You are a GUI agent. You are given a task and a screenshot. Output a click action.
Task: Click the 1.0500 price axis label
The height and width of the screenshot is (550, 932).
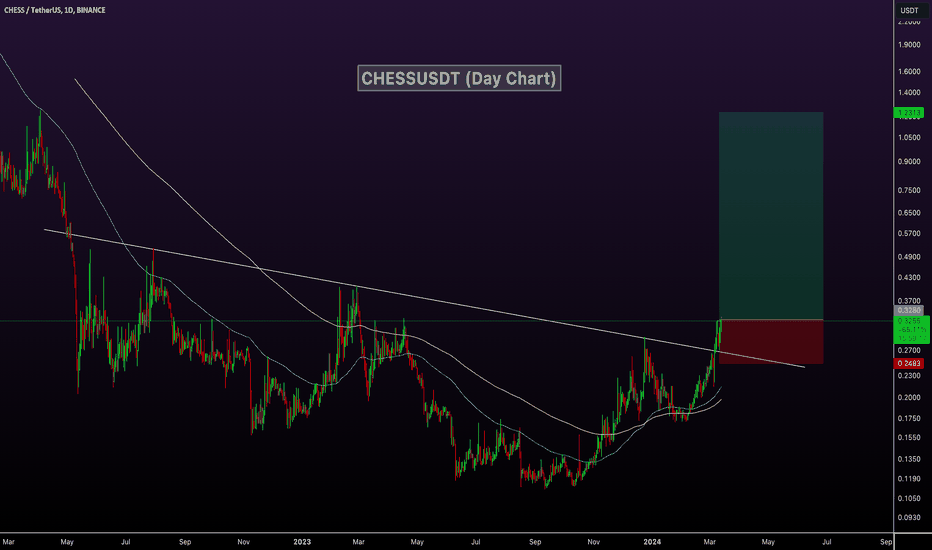click(x=909, y=137)
